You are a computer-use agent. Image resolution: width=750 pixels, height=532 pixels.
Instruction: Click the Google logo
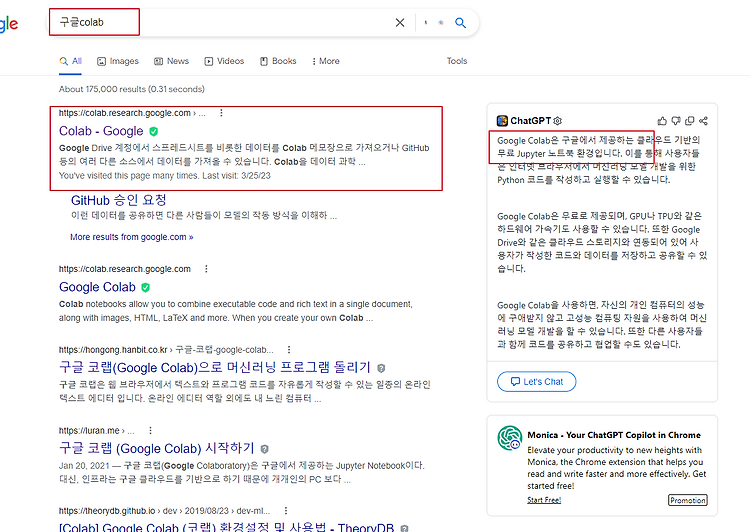9,23
